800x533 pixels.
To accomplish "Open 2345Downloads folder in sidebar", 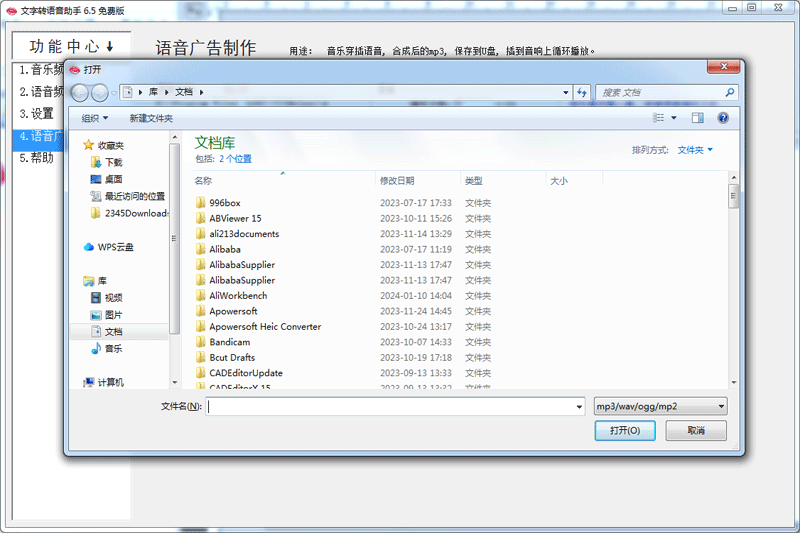I will [x=130, y=213].
